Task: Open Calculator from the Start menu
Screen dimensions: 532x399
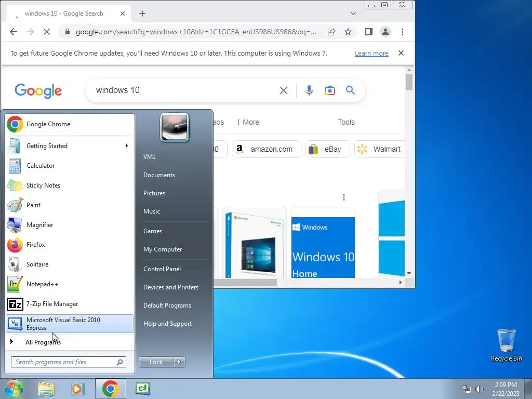Action: click(70, 166)
